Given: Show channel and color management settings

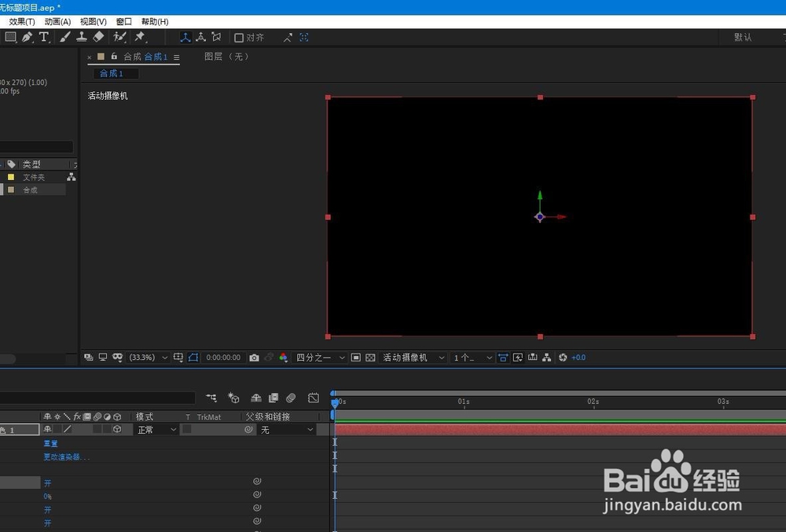Looking at the screenshot, I should tap(283, 358).
